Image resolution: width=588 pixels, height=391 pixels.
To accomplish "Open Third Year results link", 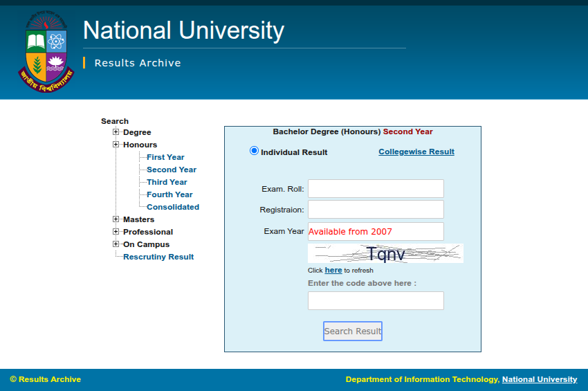I will click(167, 181).
